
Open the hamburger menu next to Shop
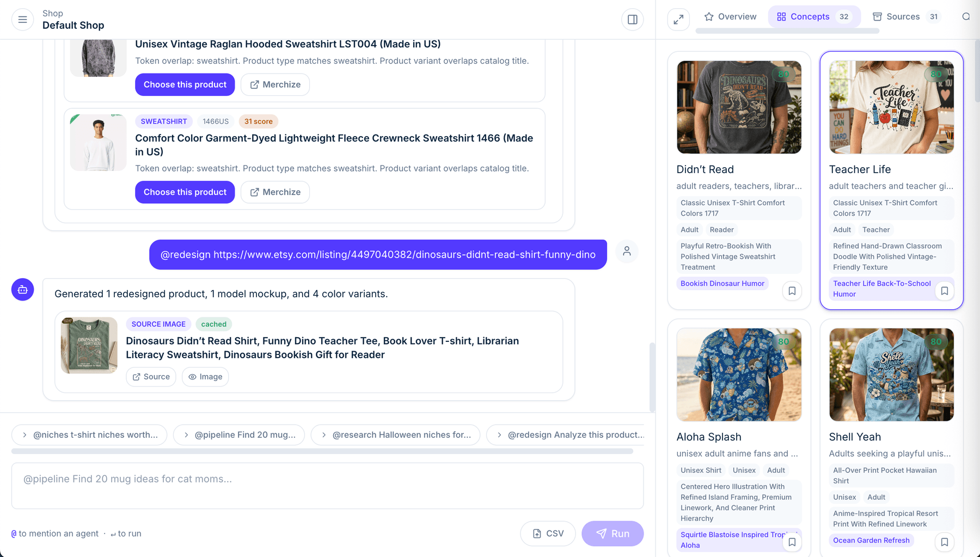coord(22,20)
